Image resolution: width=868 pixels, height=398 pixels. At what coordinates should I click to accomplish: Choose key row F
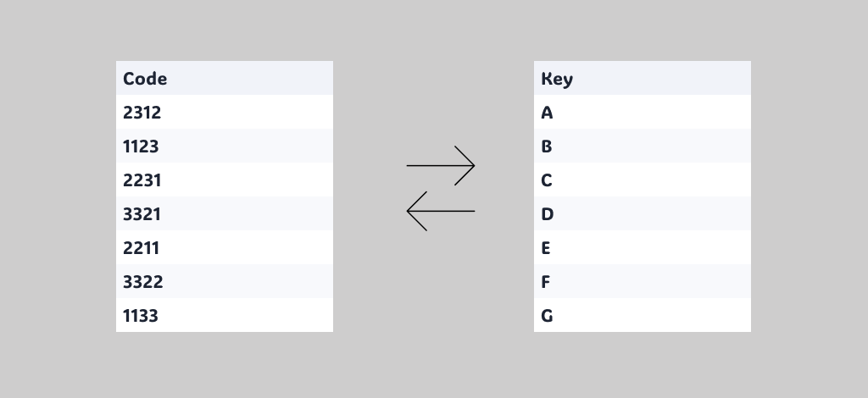[x=643, y=281]
